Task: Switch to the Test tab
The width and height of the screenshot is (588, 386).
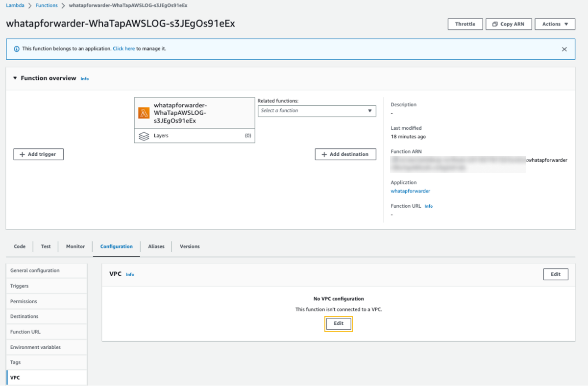Action: [x=46, y=246]
